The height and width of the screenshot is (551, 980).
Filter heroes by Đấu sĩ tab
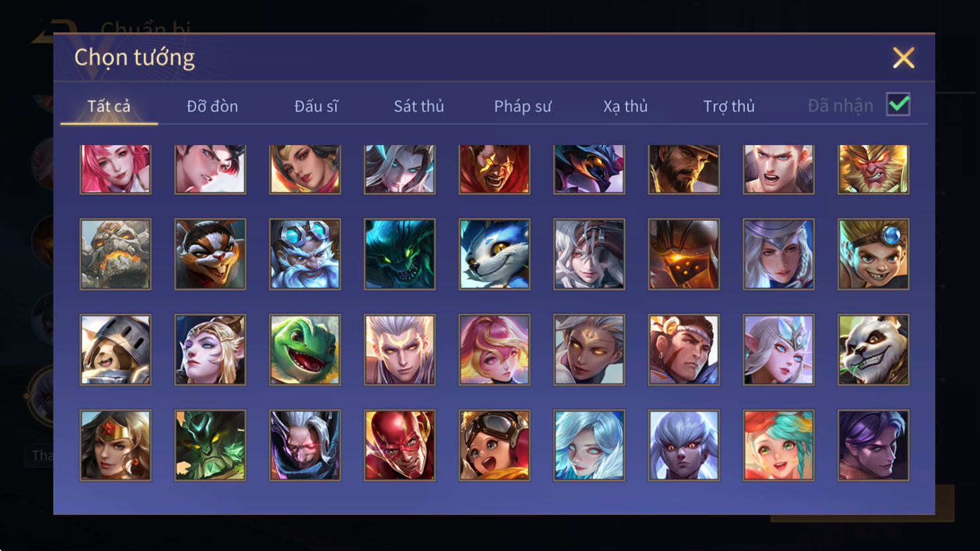[x=316, y=106]
